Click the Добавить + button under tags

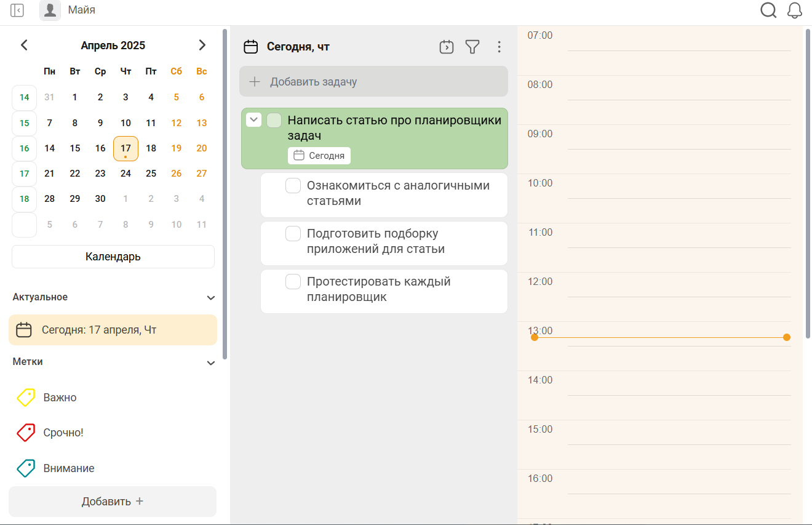[x=113, y=502]
